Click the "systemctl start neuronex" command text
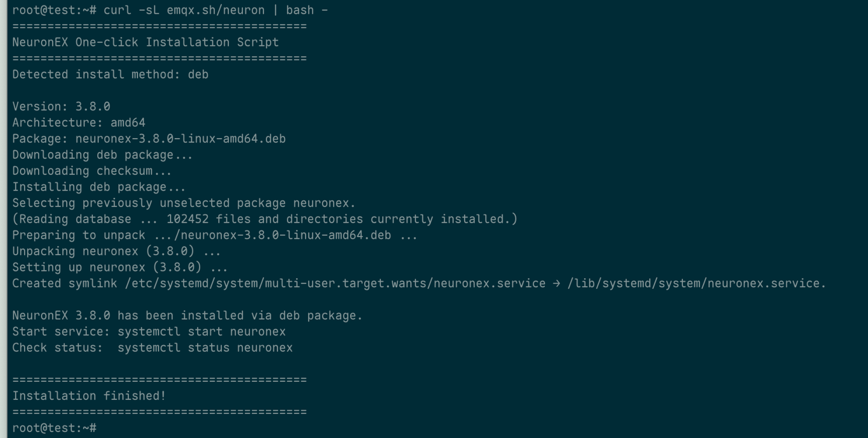This screenshot has height=438, width=868. click(x=201, y=332)
